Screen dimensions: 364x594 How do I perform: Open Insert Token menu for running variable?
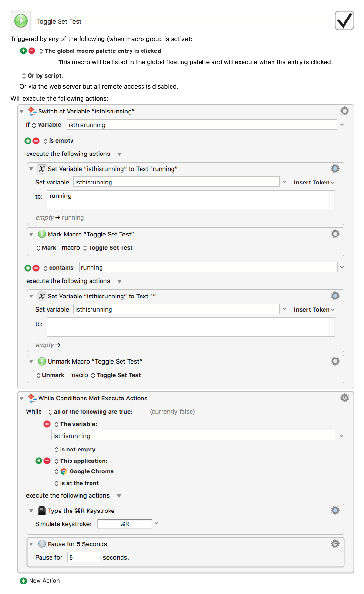tap(314, 182)
